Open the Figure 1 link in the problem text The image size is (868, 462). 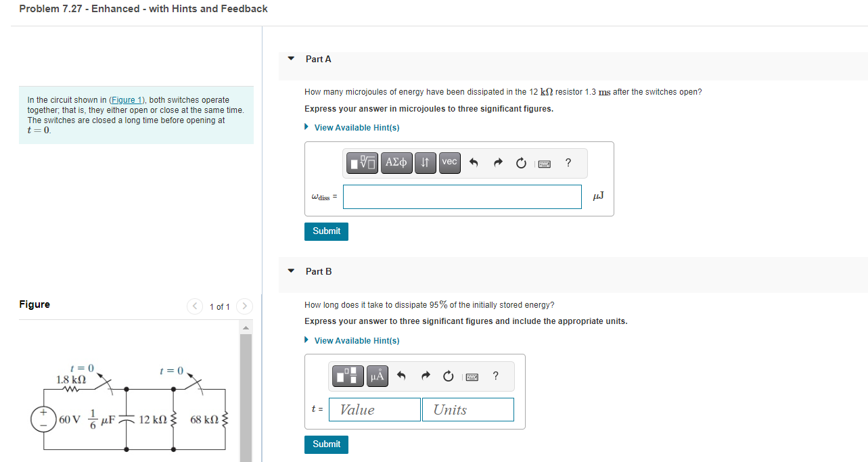click(x=127, y=99)
